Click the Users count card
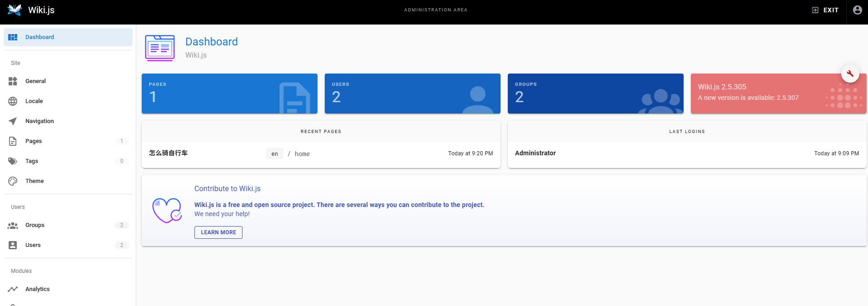Image resolution: width=868 pixels, height=306 pixels. coord(412,94)
